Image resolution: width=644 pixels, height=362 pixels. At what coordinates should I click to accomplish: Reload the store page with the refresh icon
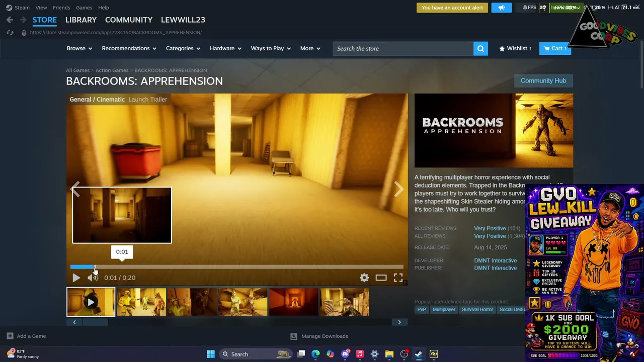10,33
